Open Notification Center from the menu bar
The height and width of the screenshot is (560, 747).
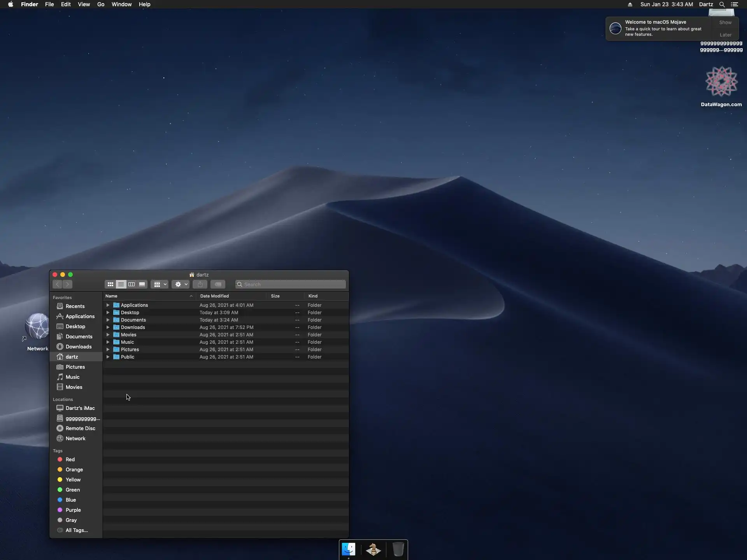tap(735, 4)
